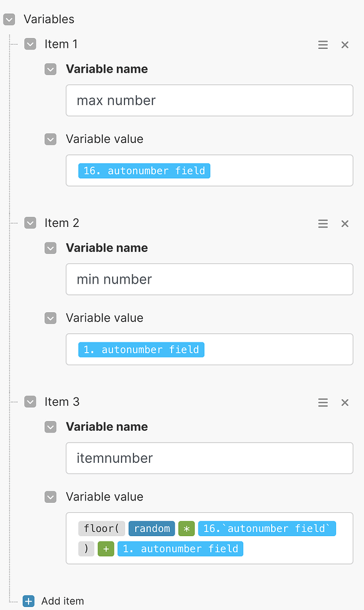Toggle Item 1 Variable name chevron
This screenshot has height=610, width=364.
pos(51,69)
